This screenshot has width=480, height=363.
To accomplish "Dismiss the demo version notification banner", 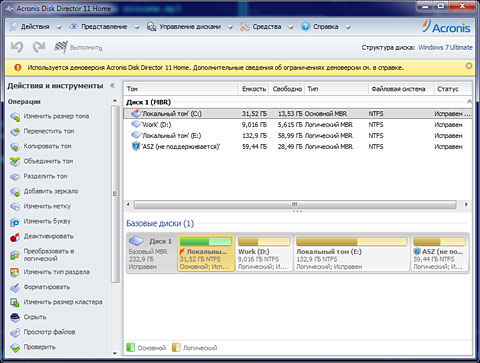I will coord(469,66).
